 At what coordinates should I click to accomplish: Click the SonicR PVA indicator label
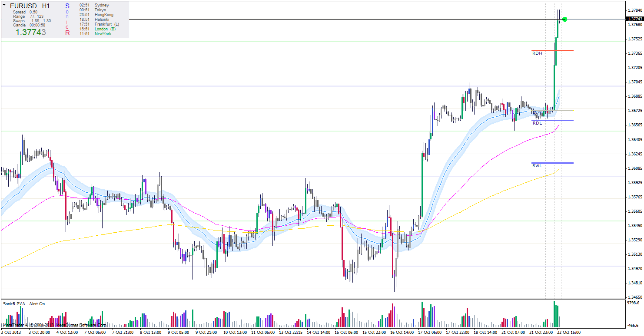click(14, 304)
